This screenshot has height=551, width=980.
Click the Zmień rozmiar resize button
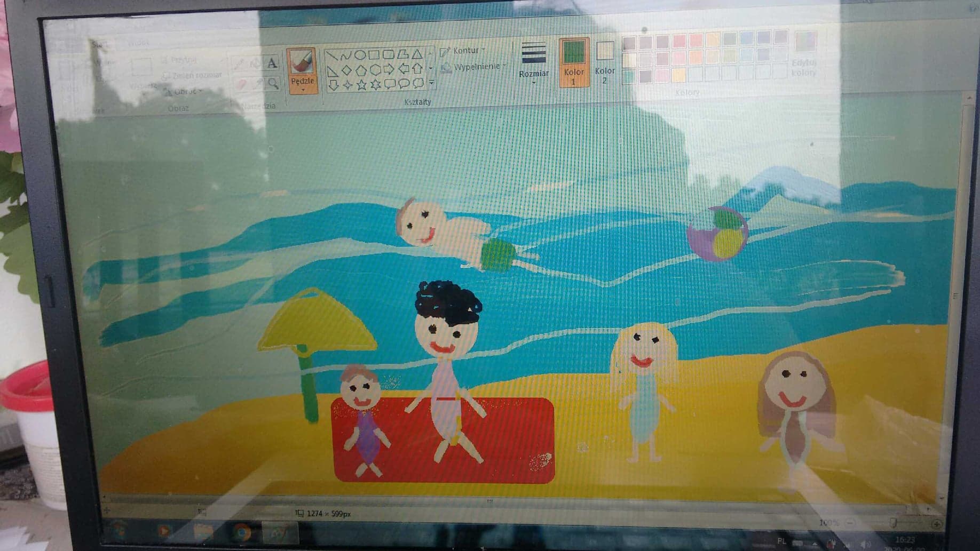(x=192, y=76)
